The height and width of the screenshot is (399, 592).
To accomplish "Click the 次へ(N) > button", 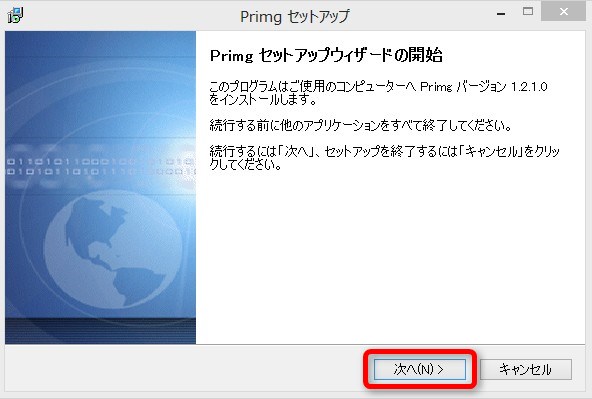I will (x=419, y=369).
